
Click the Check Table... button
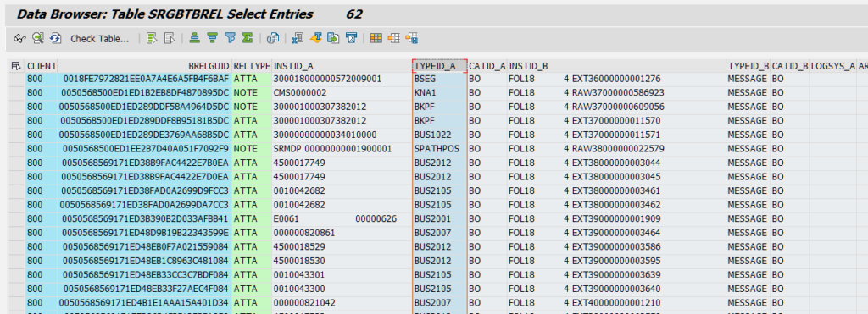[x=100, y=39]
